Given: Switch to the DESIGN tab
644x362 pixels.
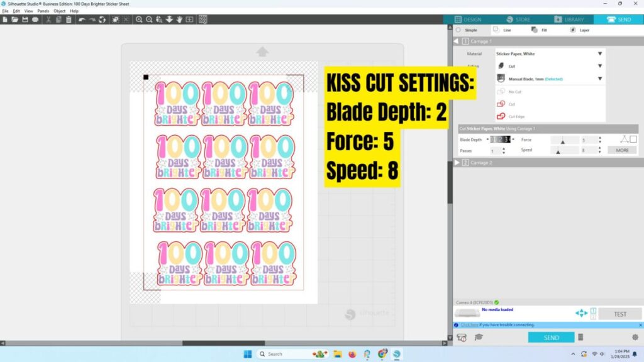Looking at the screenshot, I should click(x=468, y=19).
